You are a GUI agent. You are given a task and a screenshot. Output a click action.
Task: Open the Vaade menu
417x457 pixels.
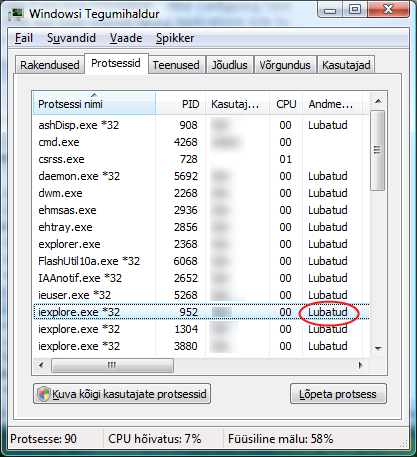click(126, 38)
